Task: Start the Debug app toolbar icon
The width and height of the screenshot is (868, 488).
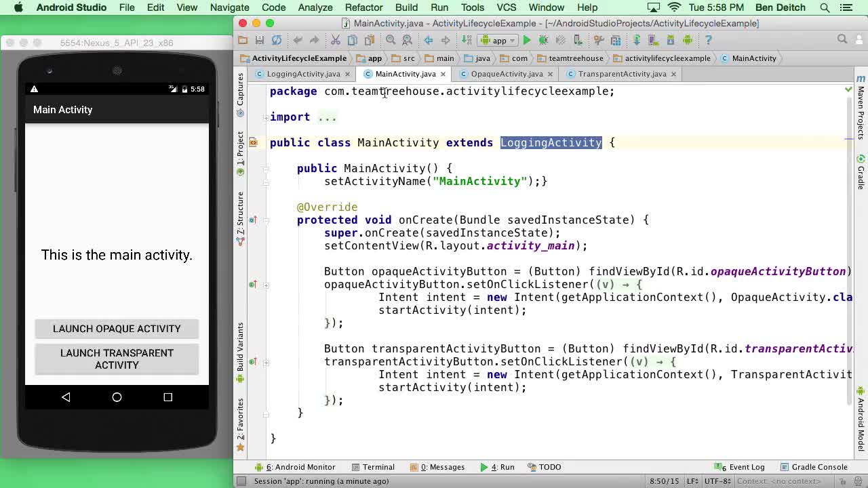Action: click(543, 41)
